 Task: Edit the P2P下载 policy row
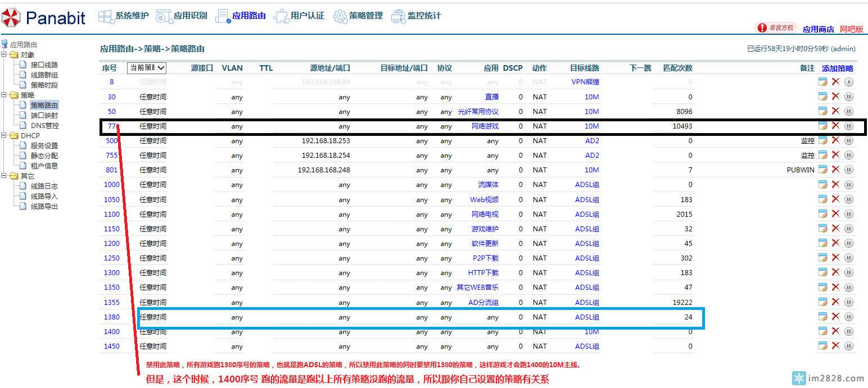[x=823, y=258]
